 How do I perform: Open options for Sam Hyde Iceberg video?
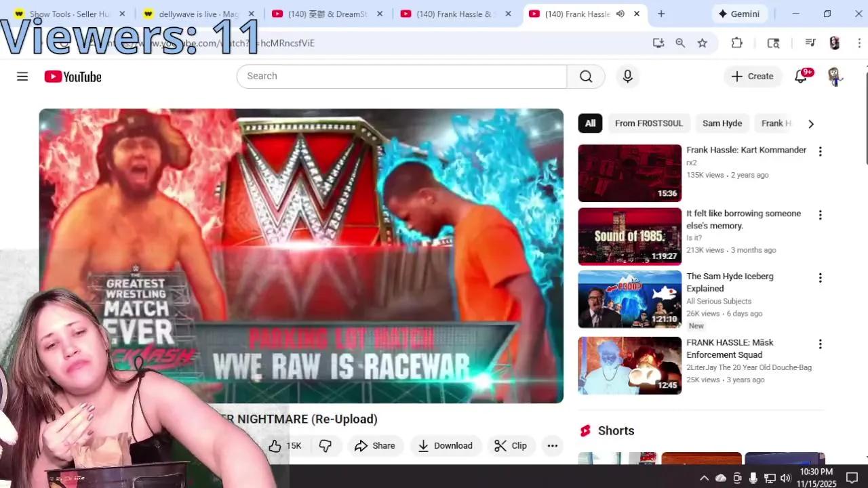[x=820, y=278]
